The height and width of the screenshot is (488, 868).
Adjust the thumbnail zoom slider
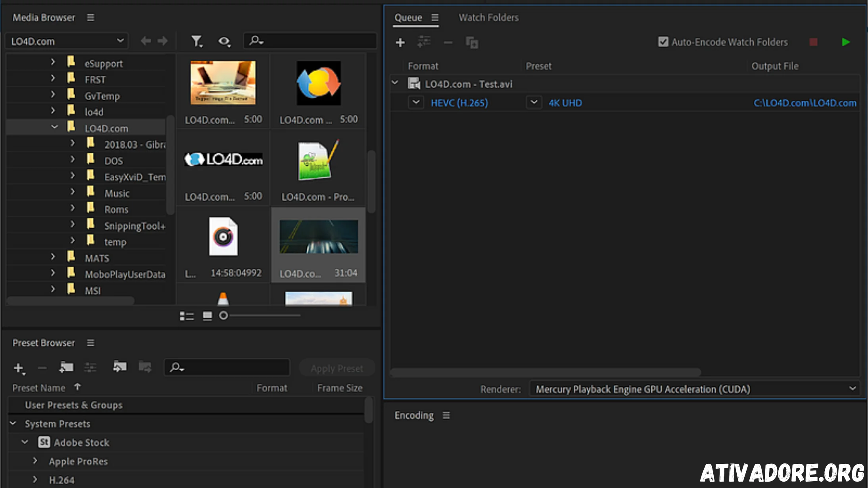tap(223, 316)
